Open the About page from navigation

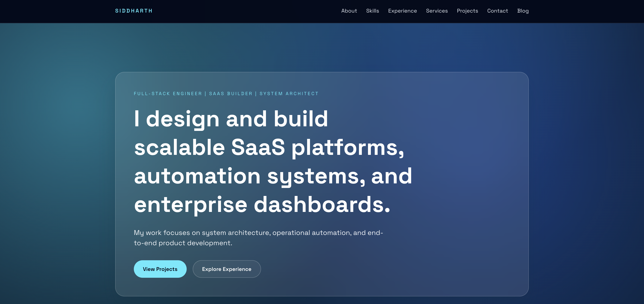[349, 11]
